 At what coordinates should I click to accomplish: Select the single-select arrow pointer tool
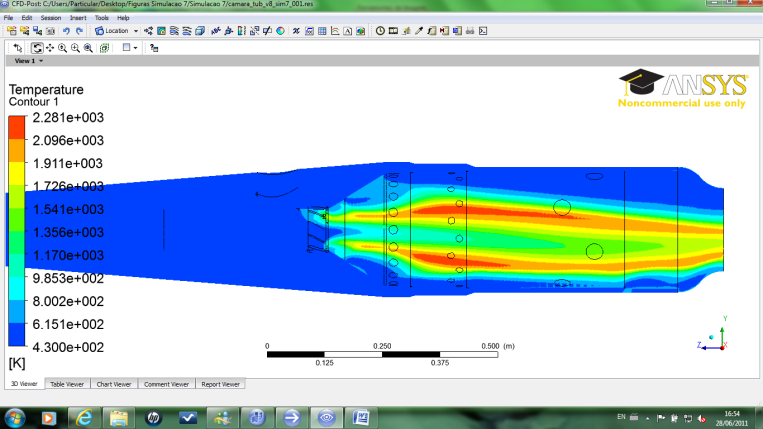tap(18, 47)
